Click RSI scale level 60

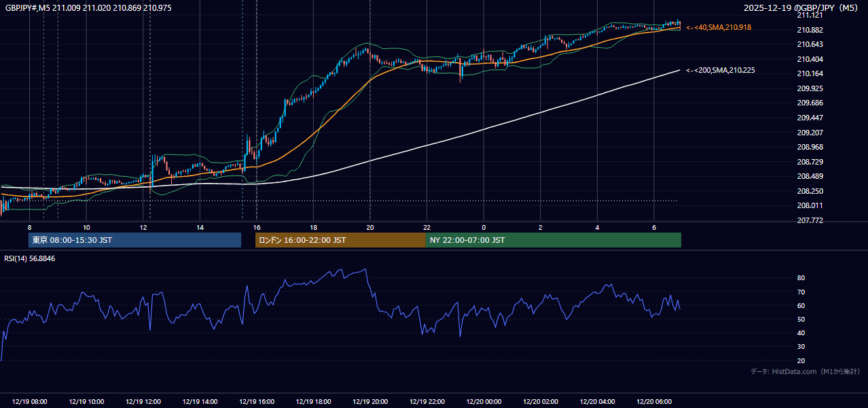[x=801, y=305]
